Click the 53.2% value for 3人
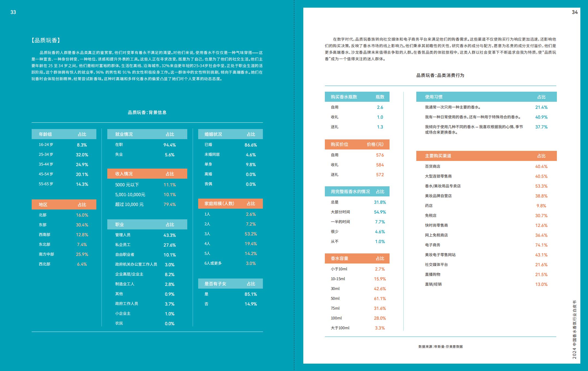Image resolution: width=588 pixels, height=371 pixels. [251, 234]
